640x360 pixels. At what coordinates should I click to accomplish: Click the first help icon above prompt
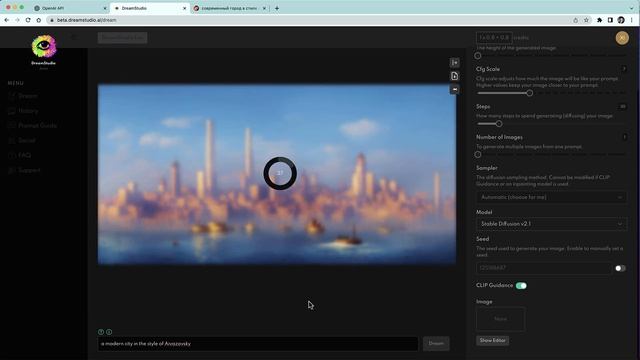click(101, 332)
